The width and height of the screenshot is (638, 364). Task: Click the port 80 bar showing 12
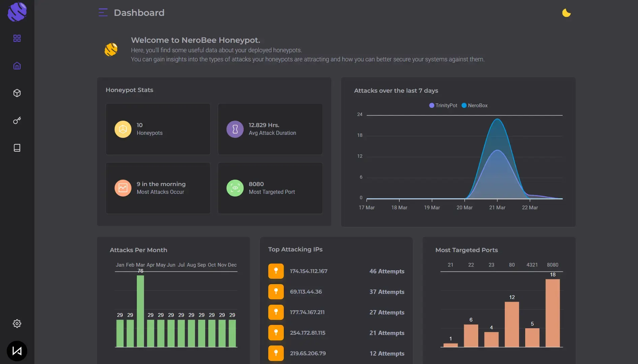512,324
